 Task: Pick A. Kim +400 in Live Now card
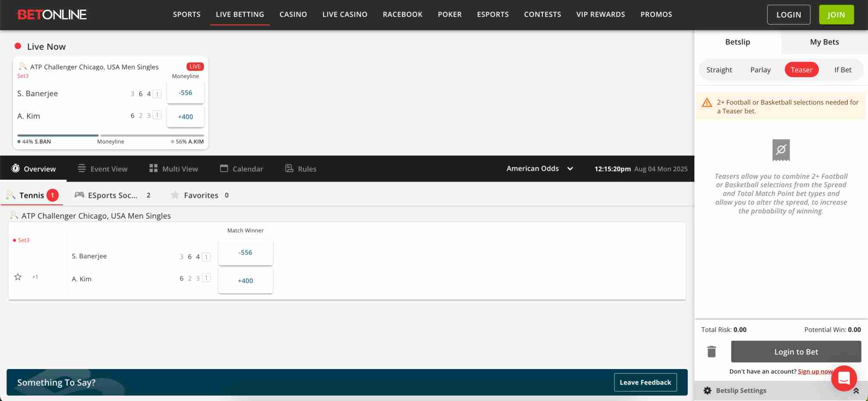185,116
